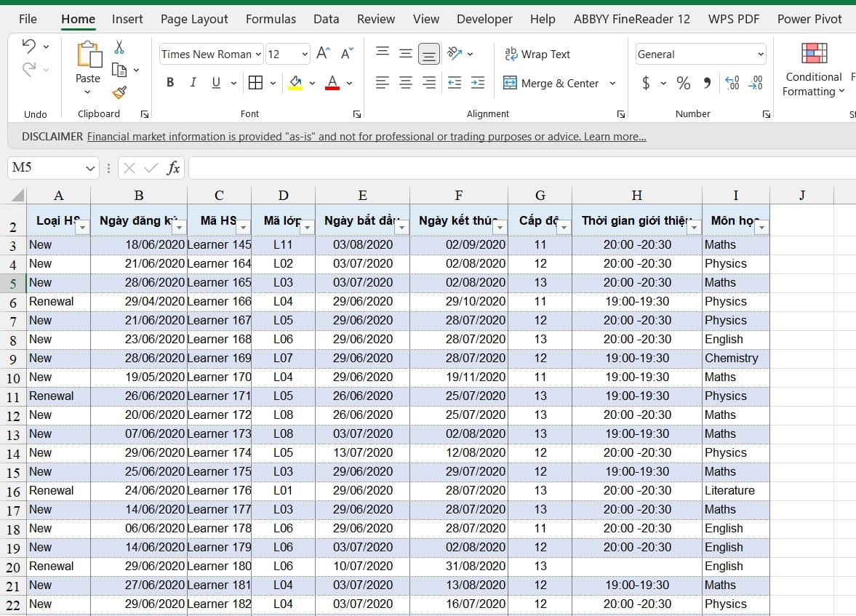
Task: Open filter dropdown for Cấp độ column
Action: click(564, 227)
